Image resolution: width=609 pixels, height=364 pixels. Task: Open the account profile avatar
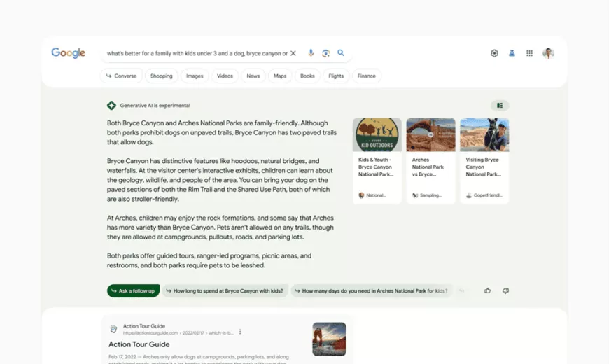click(x=548, y=53)
